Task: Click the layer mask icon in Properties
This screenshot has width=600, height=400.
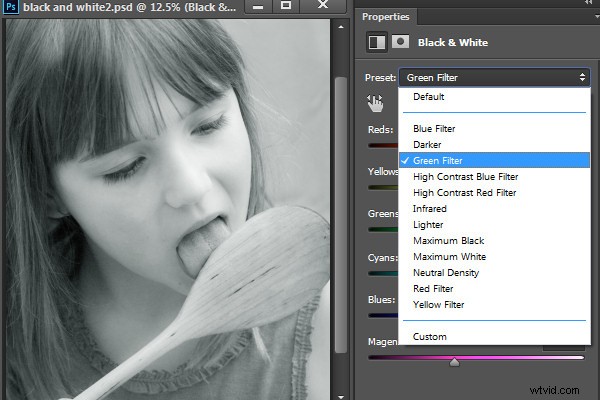Action: [x=400, y=42]
